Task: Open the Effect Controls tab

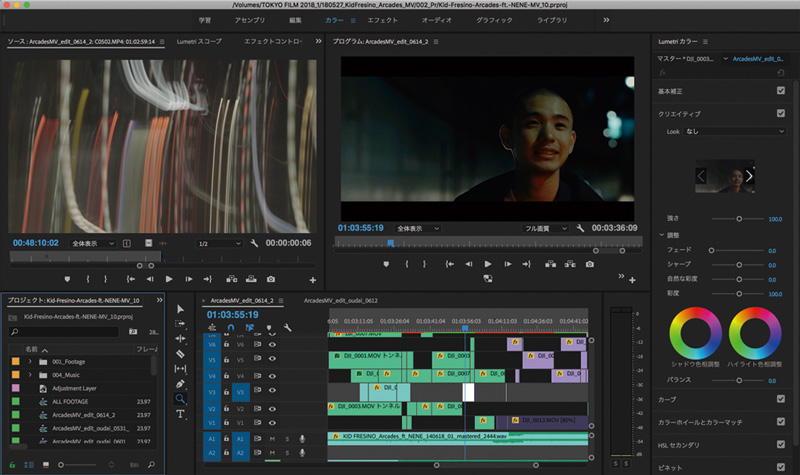Action: point(272,41)
